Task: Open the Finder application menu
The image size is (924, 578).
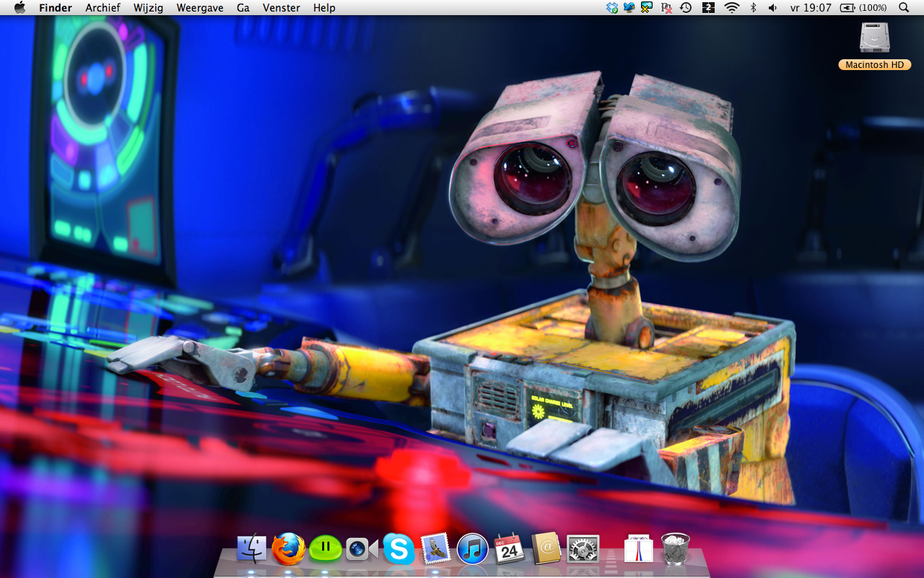Action: (x=56, y=8)
